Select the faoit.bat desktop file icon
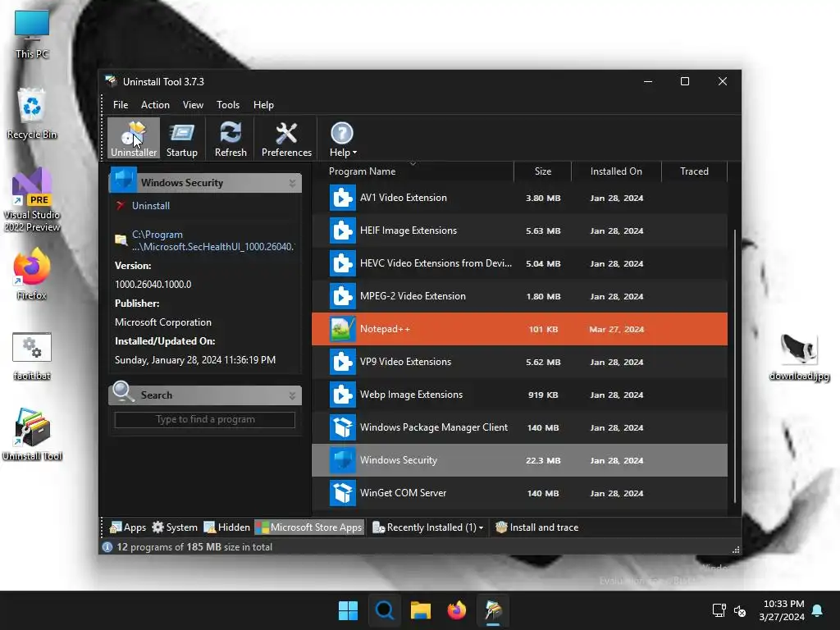This screenshot has height=630, width=840. point(32,356)
